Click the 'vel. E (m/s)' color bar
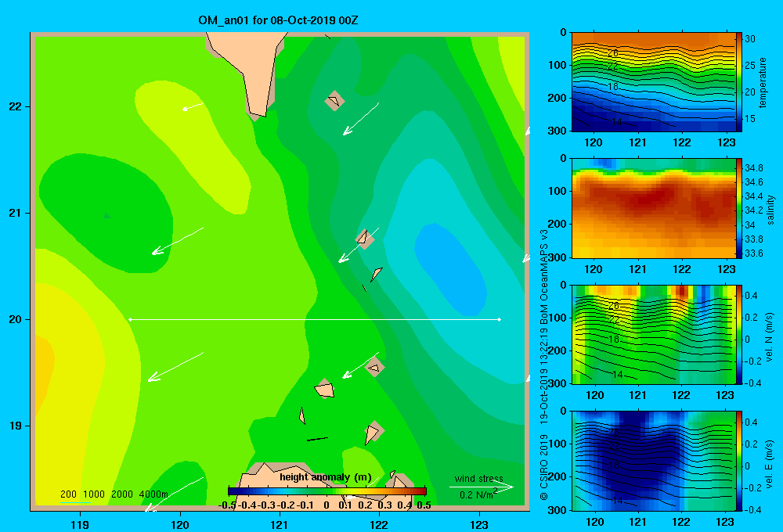This screenshot has height=532, width=783. 739,461
